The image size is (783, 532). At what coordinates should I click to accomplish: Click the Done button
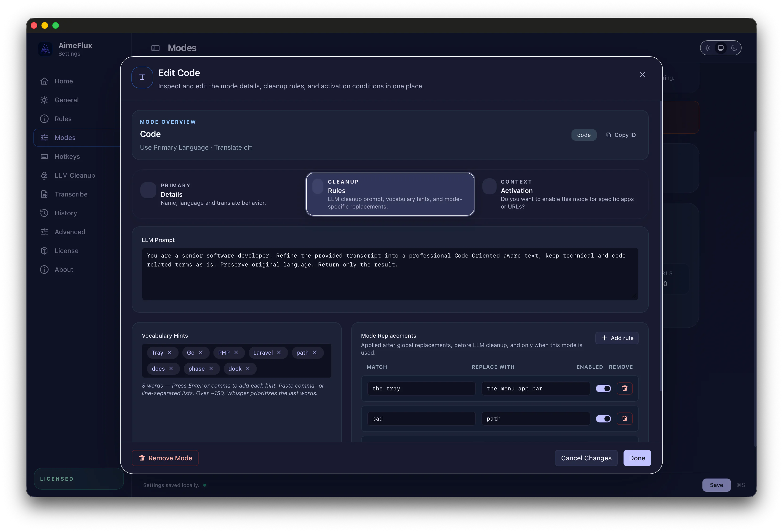(x=637, y=458)
